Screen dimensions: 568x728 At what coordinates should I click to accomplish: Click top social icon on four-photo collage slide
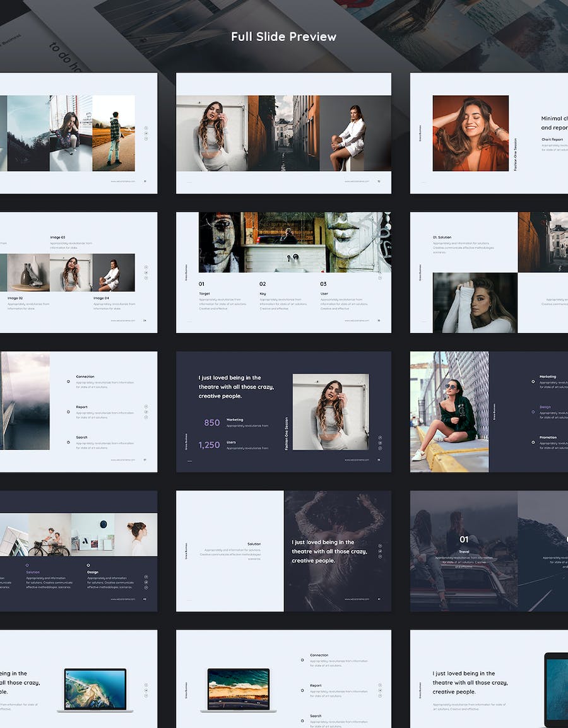[x=146, y=128]
